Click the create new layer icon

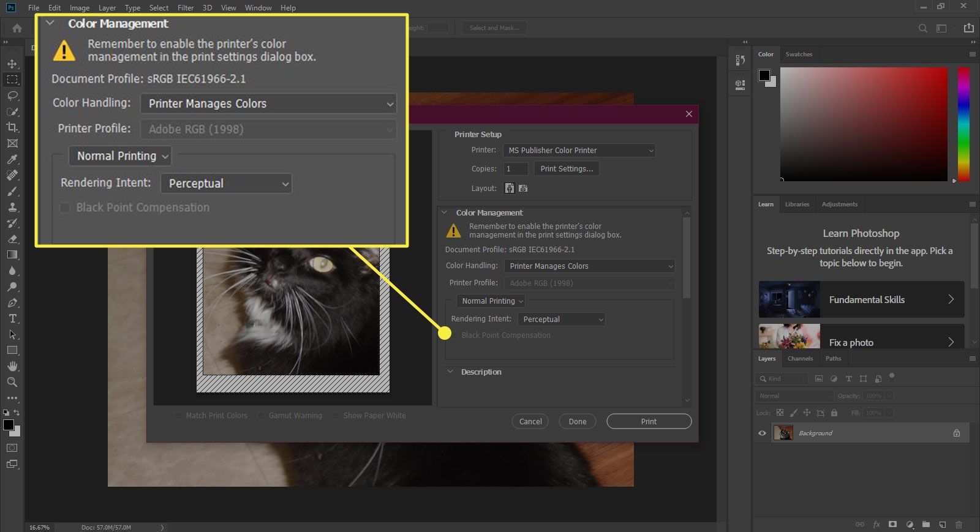[x=943, y=525]
